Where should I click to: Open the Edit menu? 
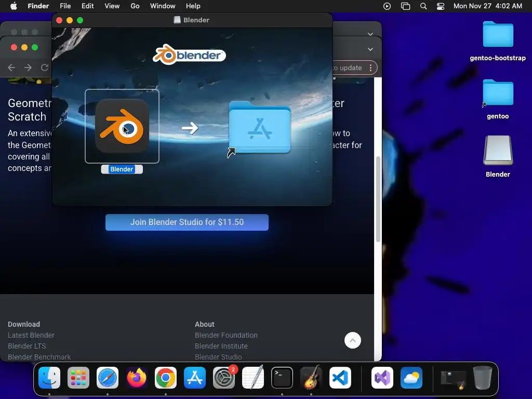click(87, 6)
